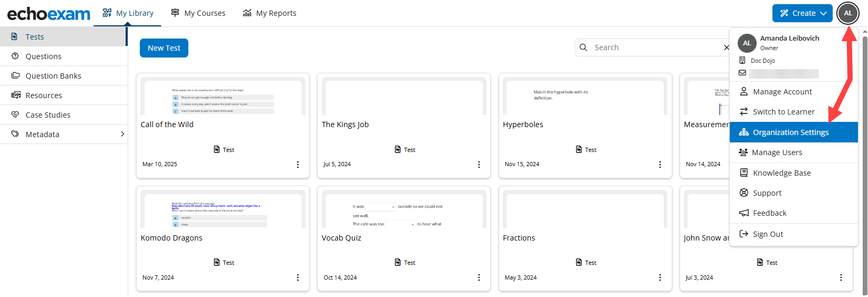Sign Out from the account menu

point(768,234)
